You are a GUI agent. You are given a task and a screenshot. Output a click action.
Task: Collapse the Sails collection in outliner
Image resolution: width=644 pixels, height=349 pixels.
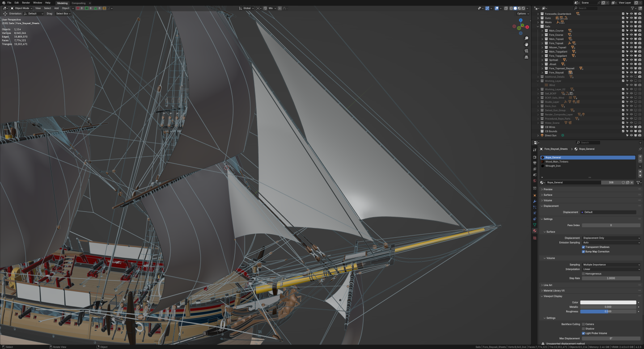538,26
